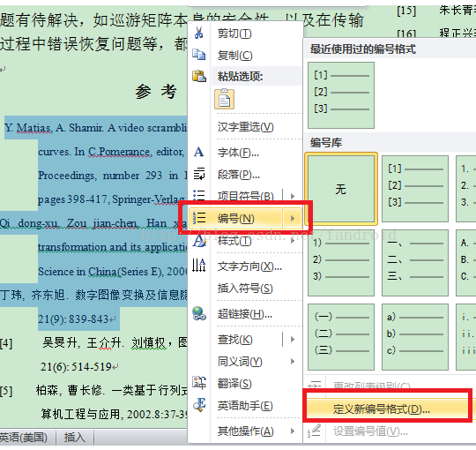Click the Y. Matias reference line
476x450 pixels.
pyautogui.click(x=95, y=128)
